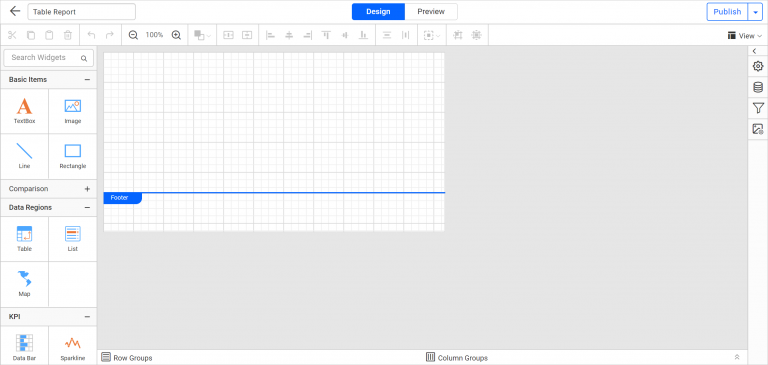
Task: Align selected items to the right
Action: point(307,35)
